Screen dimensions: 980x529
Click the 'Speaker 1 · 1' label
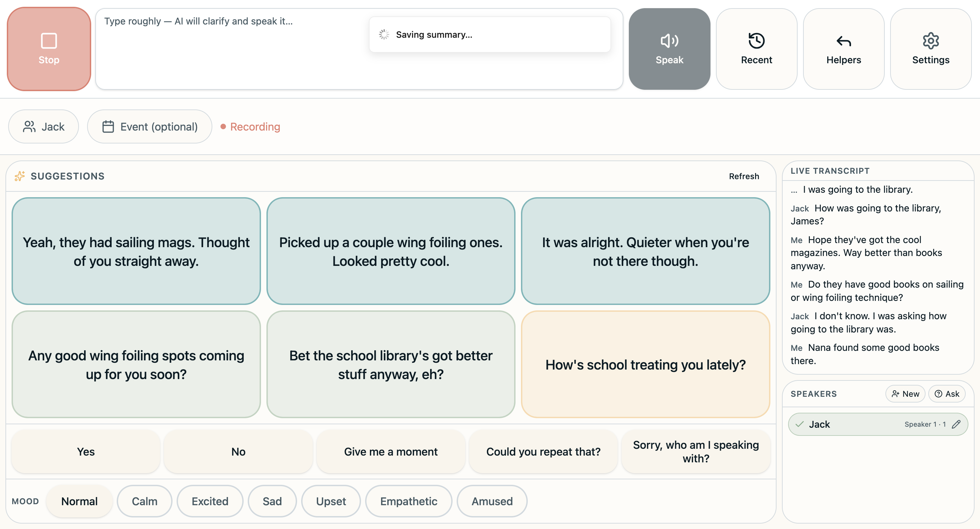[x=925, y=424]
